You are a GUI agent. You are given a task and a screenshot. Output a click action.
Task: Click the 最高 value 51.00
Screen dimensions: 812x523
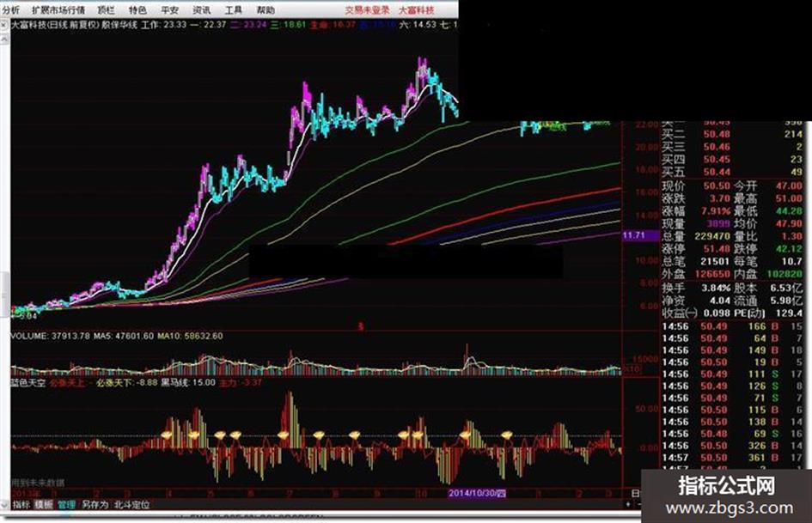coord(789,198)
